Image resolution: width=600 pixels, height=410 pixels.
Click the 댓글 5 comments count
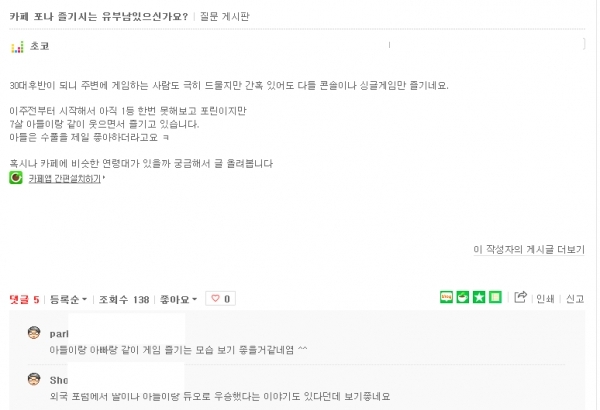pos(24,299)
